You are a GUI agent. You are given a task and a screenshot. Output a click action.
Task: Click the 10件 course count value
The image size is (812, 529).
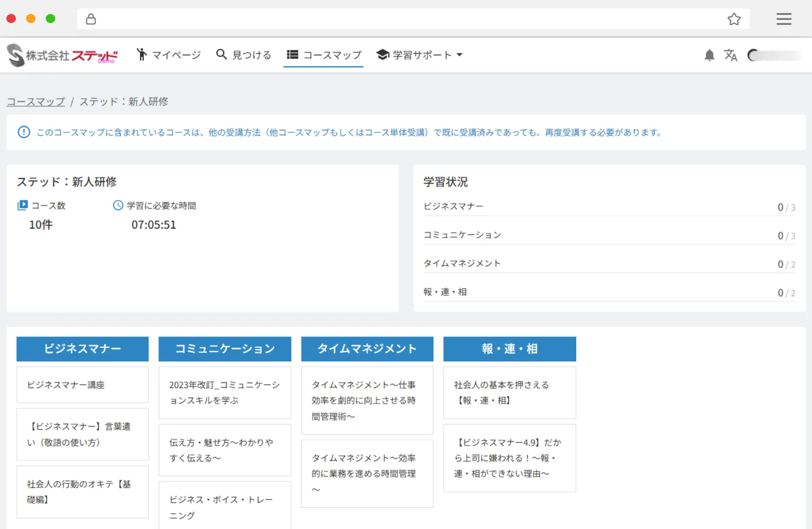click(41, 225)
